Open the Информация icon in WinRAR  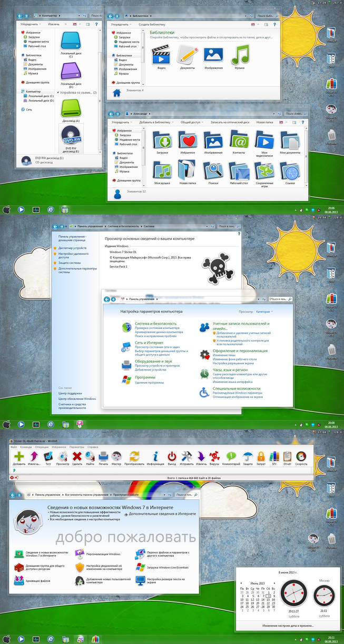155,456
